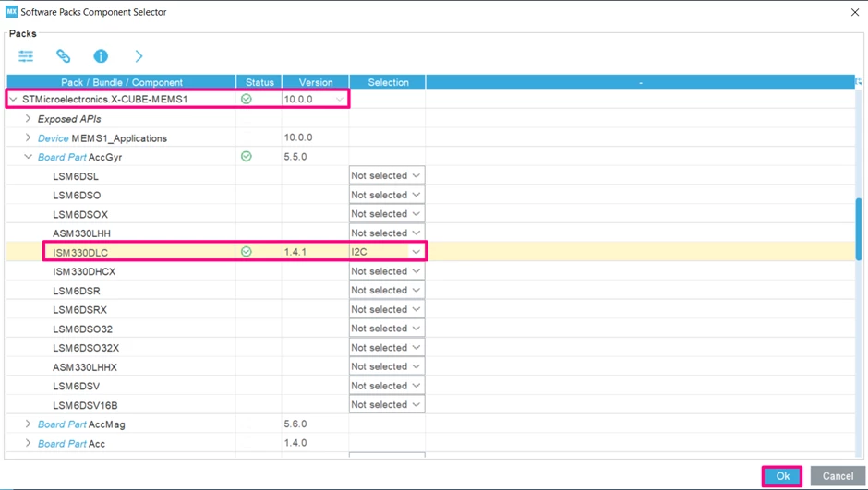Screen dimensions: 868x490
Task: Show pack details with the info icon
Action: point(101,56)
